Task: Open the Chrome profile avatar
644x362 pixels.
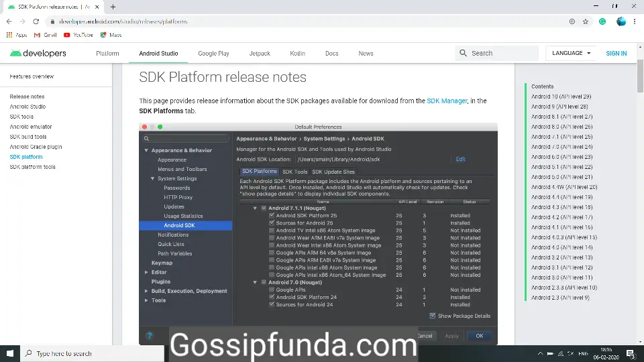Action: (621, 21)
